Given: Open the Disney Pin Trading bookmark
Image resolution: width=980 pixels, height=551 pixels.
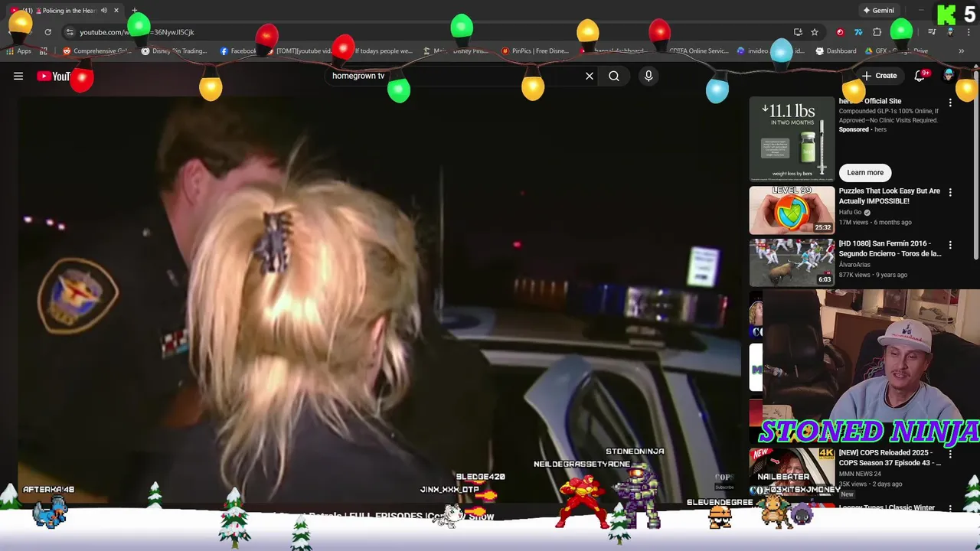Looking at the screenshot, I should click(175, 51).
